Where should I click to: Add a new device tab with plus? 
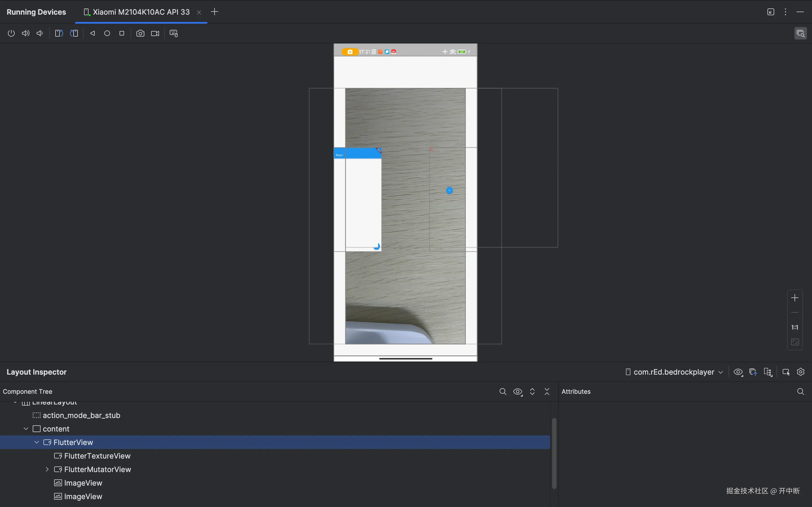click(x=214, y=12)
